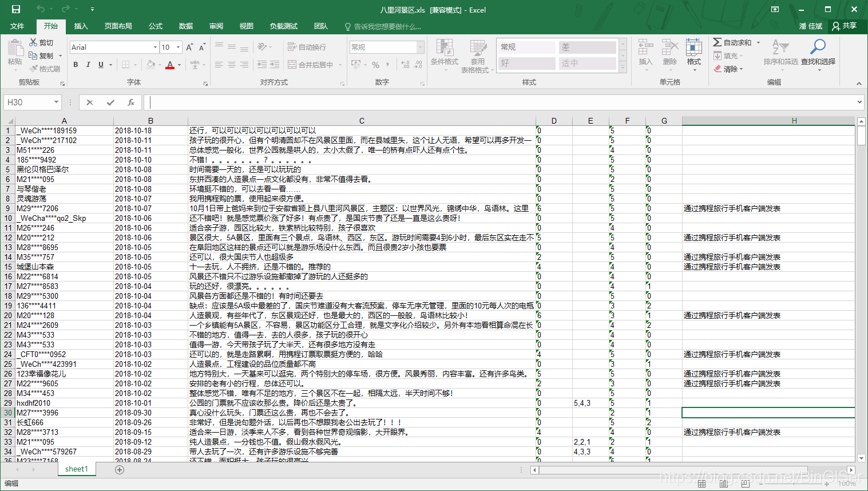
Task: Click the Merge and Center (合并后居中) button
Action: [311, 65]
